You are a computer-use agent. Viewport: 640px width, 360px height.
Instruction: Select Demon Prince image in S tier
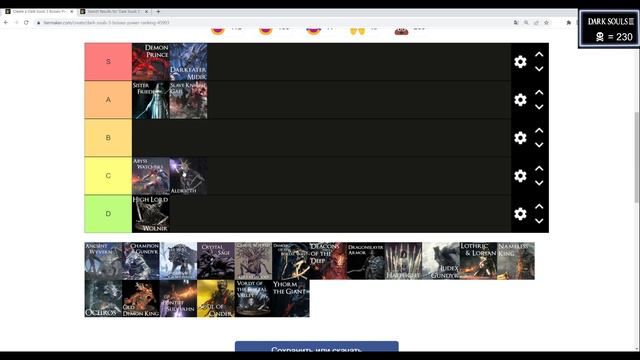pos(151,62)
